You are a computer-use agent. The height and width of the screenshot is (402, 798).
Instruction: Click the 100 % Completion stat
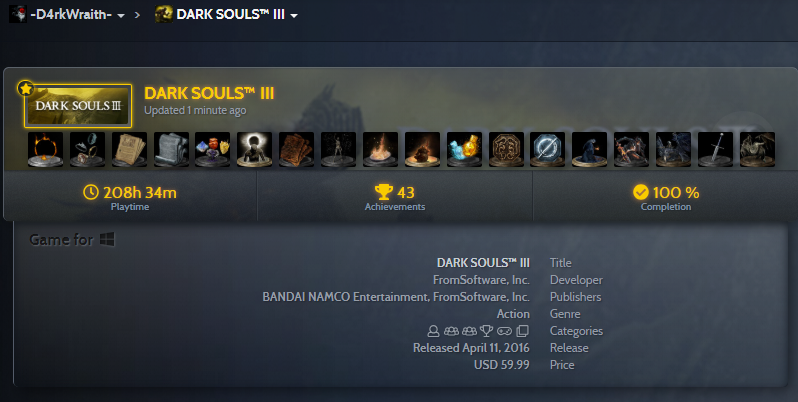tap(666, 197)
